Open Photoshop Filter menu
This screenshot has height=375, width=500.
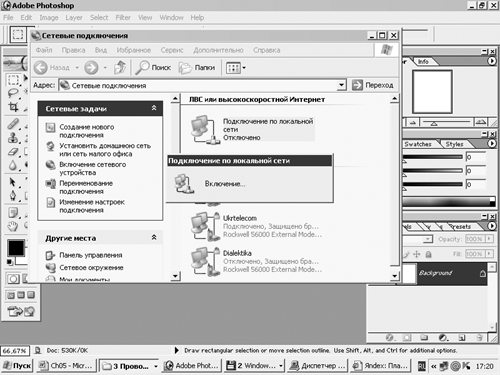pyautogui.click(x=123, y=18)
